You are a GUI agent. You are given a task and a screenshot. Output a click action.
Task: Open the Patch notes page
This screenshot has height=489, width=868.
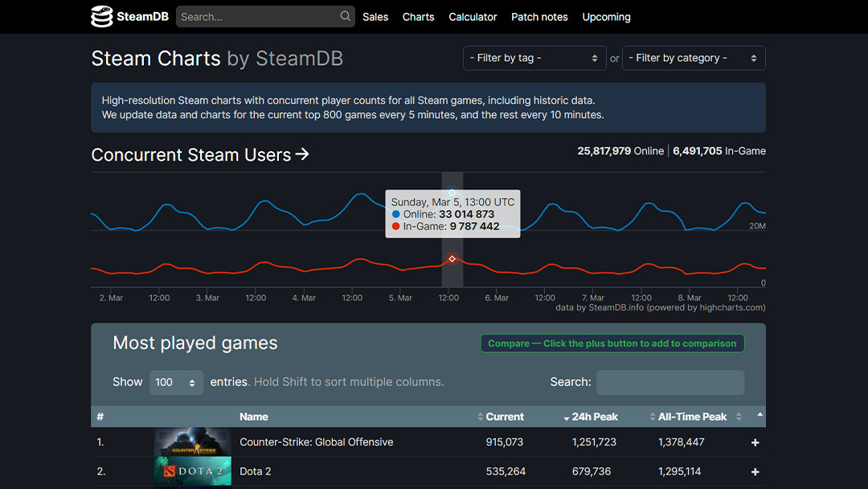pos(539,17)
